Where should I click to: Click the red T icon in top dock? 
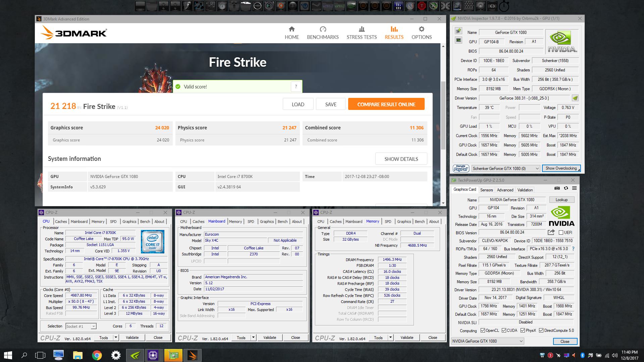tap(422, 6)
